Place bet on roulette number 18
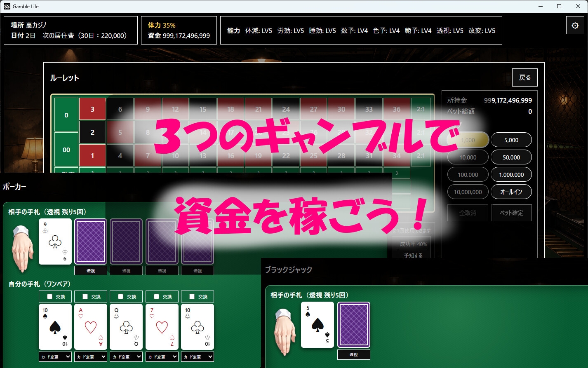 [230, 109]
